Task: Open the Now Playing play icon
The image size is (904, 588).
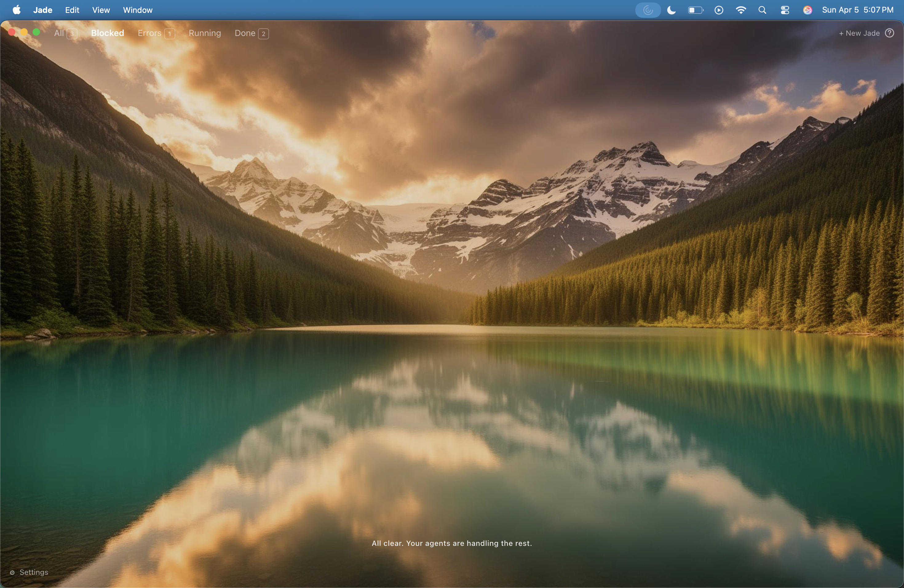Action: (x=718, y=10)
